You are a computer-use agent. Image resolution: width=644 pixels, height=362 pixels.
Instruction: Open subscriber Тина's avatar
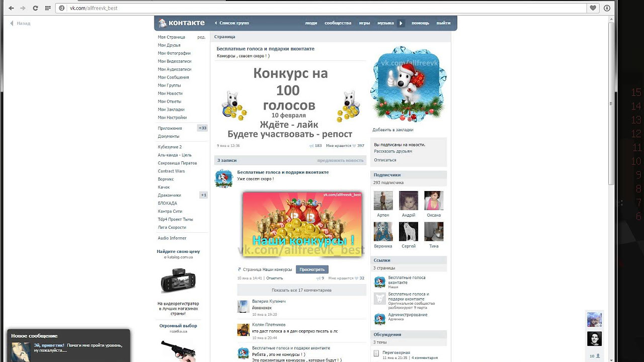[x=434, y=231]
